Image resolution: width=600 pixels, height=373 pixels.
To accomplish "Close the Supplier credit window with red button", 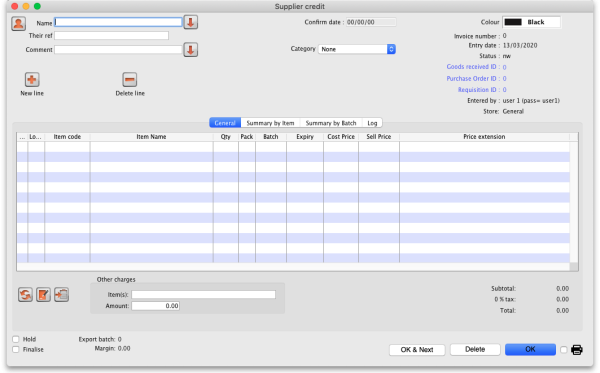I will click(x=15, y=6).
